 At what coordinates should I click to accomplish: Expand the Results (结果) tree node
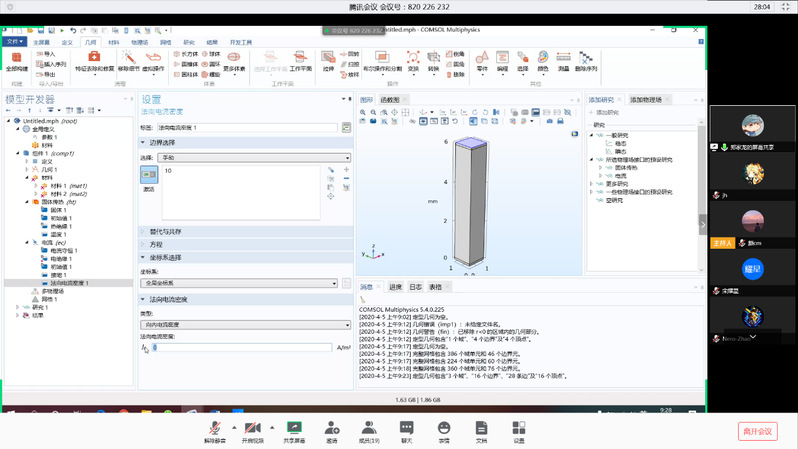(17, 315)
